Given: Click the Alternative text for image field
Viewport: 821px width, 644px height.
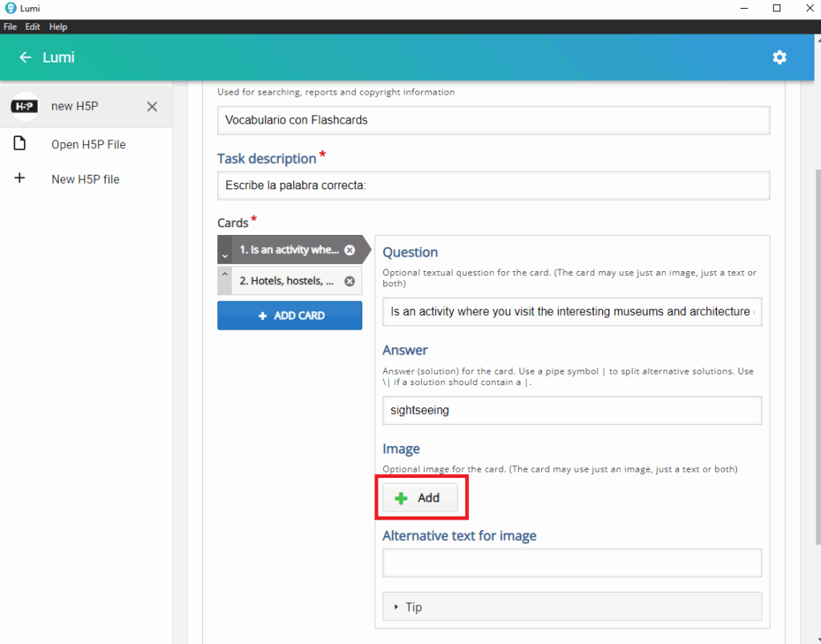Looking at the screenshot, I should click(x=572, y=563).
